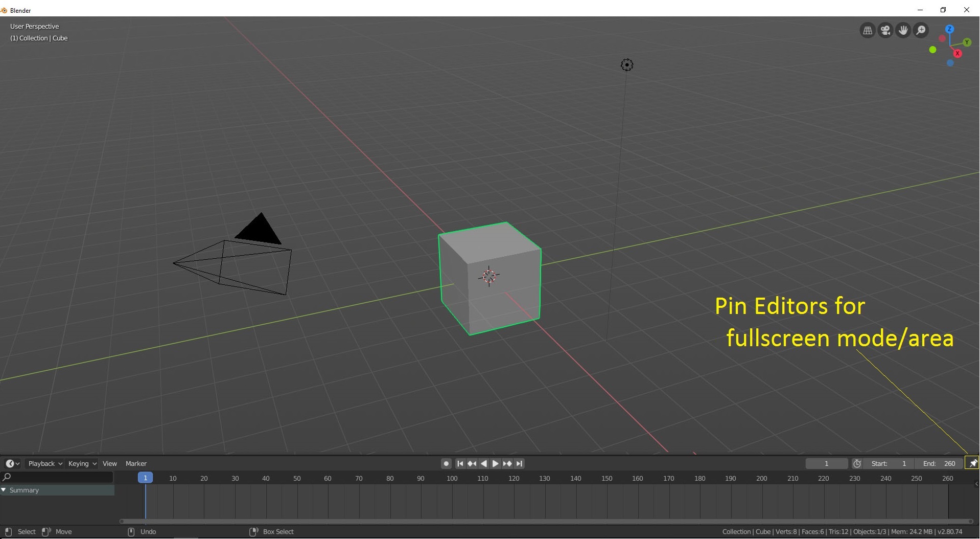Click the Blender logo in title bar

point(4,10)
